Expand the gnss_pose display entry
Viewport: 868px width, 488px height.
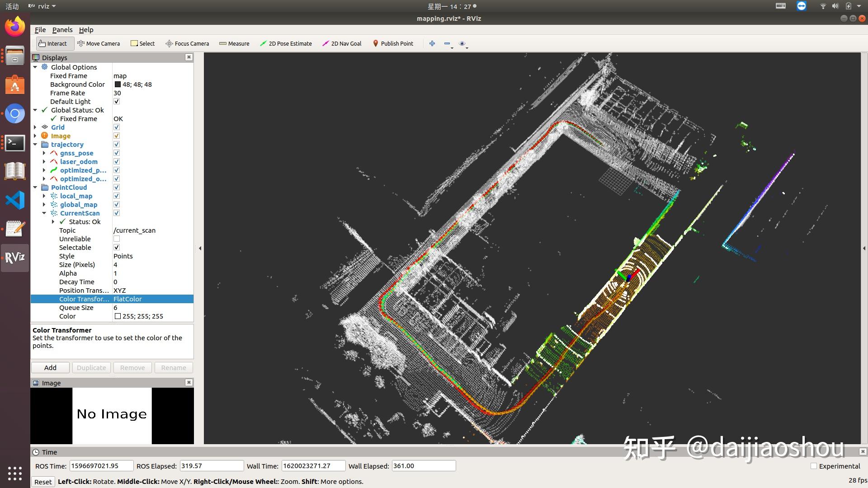click(x=44, y=153)
